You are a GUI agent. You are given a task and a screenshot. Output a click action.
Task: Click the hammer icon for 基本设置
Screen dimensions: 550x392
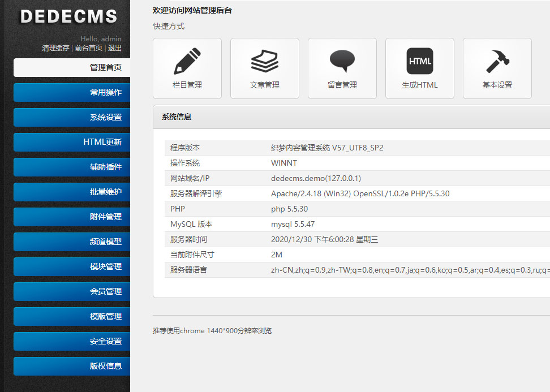point(497,61)
